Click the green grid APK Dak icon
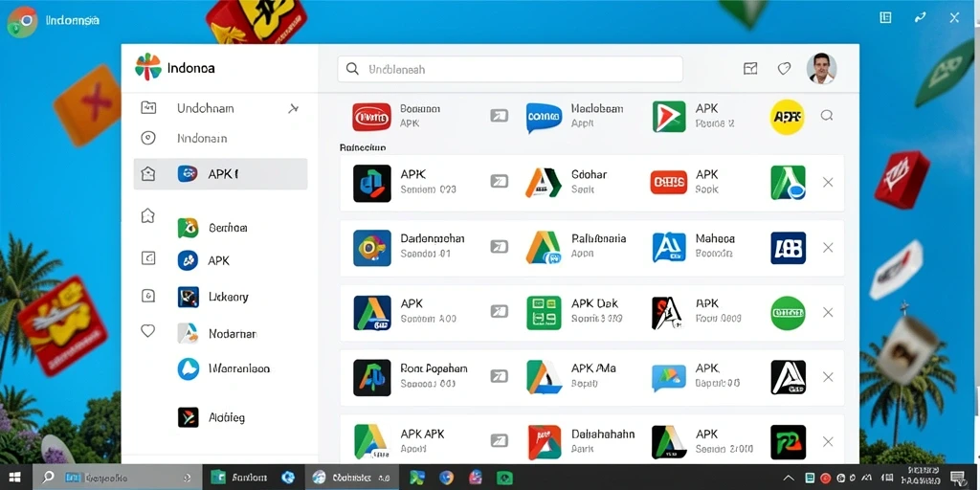 point(545,313)
